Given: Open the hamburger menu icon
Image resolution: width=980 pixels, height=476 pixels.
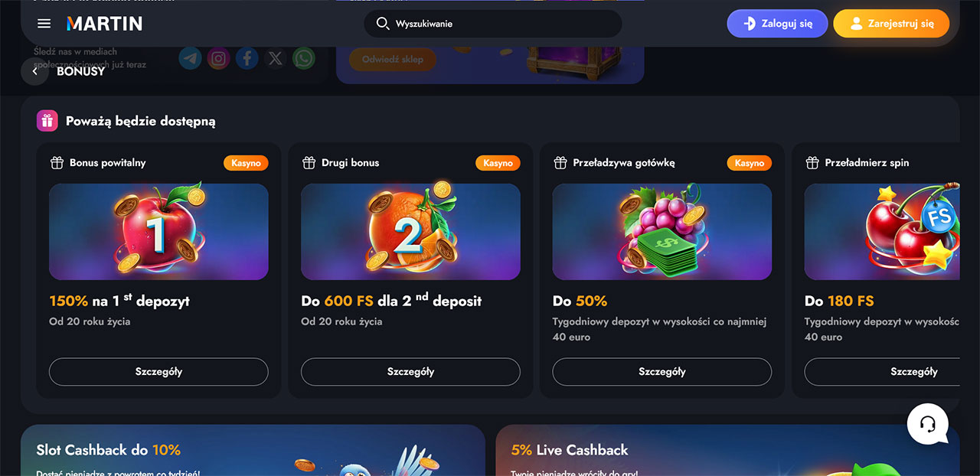Looking at the screenshot, I should 44,24.
